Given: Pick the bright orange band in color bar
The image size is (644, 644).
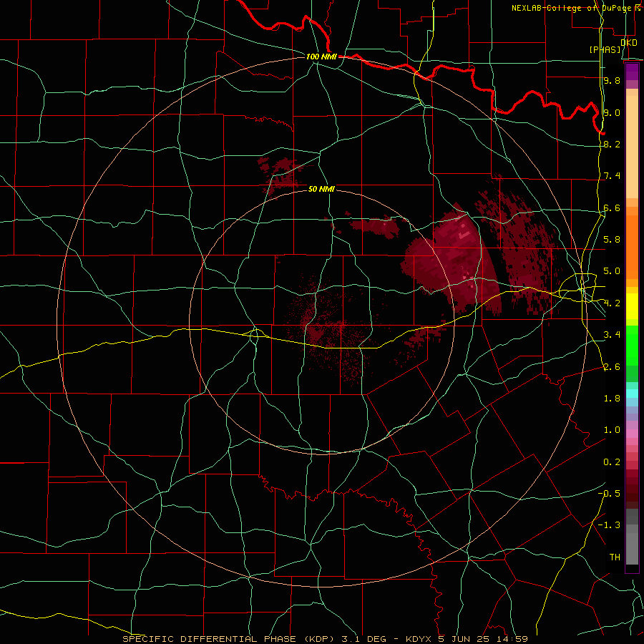Looking at the screenshot, I should [x=632, y=246].
